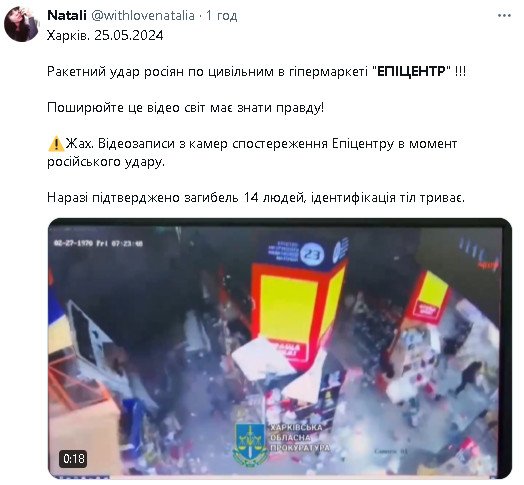Viewport: 524px width, 485px height.
Task: Click the 'Поширюйте це відео' sentence
Action: pyautogui.click(x=185, y=108)
